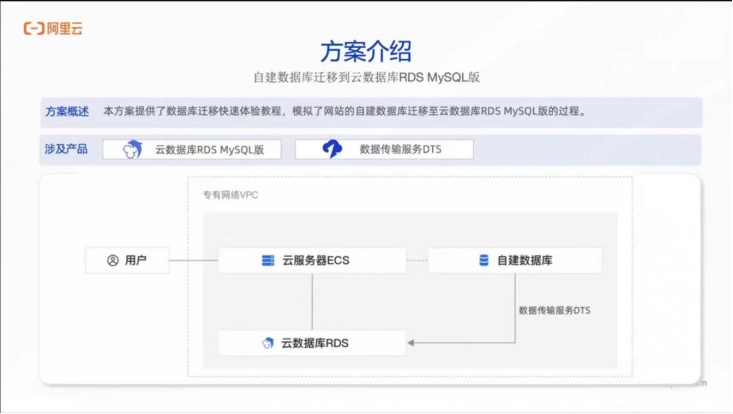This screenshot has width=733, height=414.
Task: Click the overview sentence starting 本方案提供了
Action: 345,111
